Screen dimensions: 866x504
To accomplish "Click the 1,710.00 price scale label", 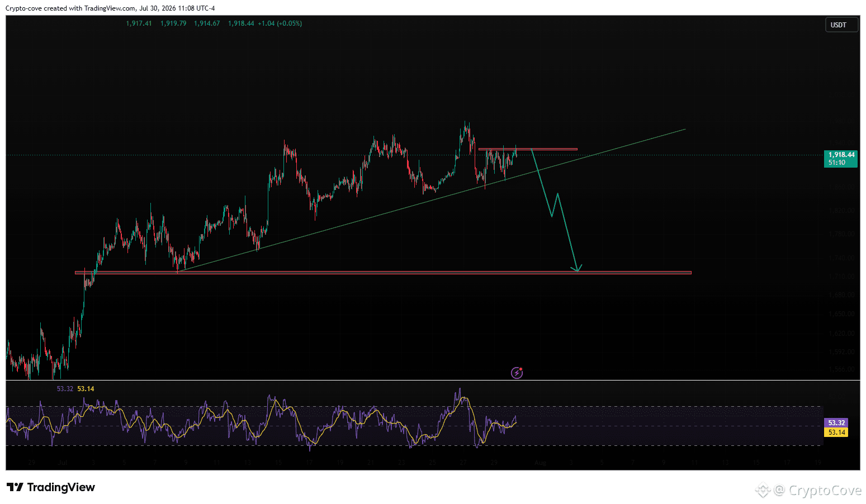I will [x=842, y=277].
